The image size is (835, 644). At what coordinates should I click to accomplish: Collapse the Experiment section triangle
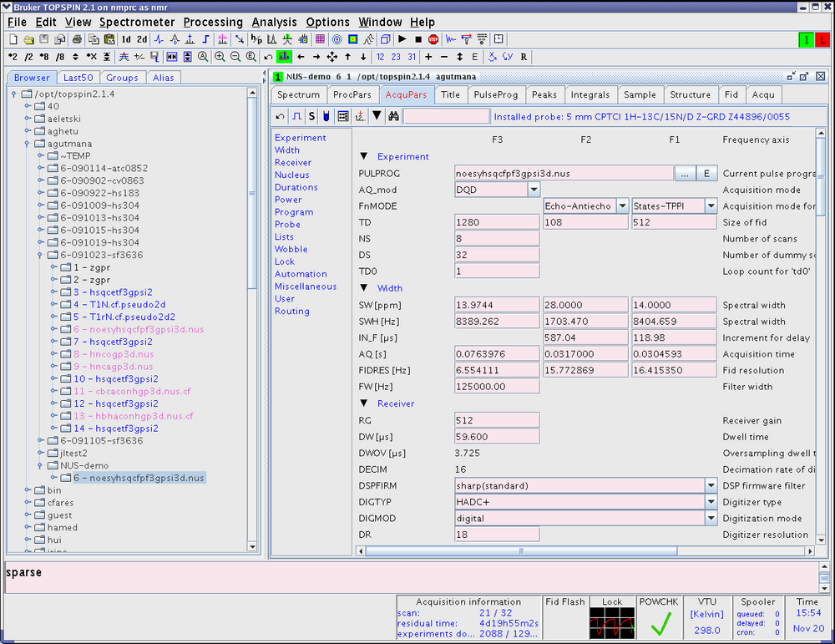pos(363,156)
